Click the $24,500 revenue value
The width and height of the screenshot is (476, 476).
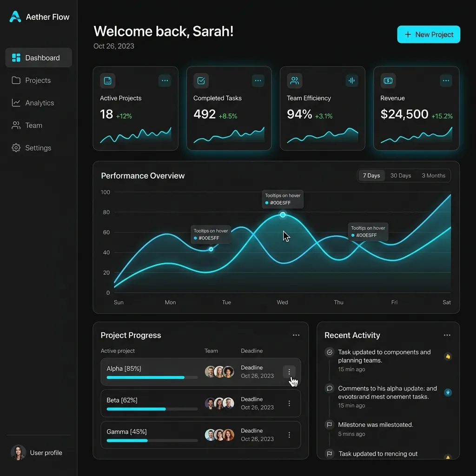pos(404,114)
